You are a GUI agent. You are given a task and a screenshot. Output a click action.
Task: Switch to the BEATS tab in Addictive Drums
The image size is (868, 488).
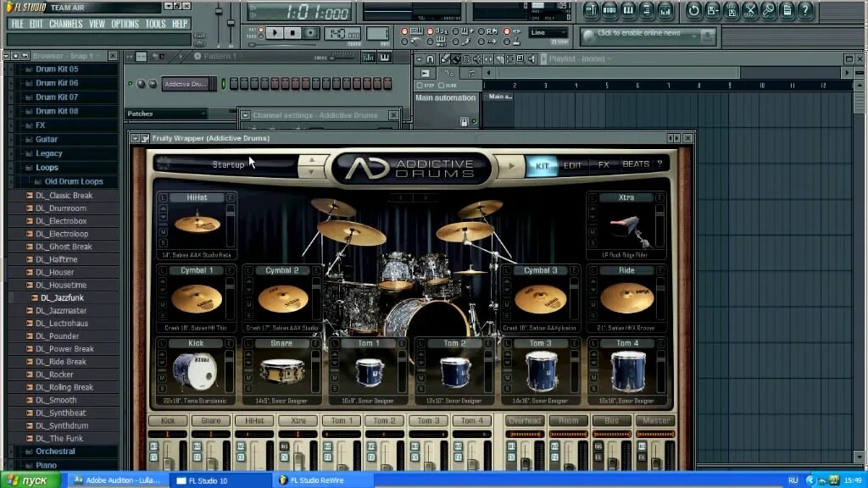pyautogui.click(x=636, y=164)
